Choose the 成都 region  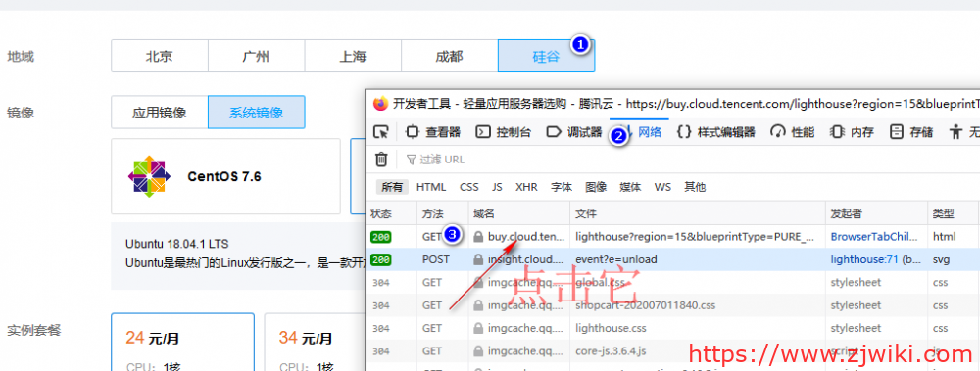450,56
